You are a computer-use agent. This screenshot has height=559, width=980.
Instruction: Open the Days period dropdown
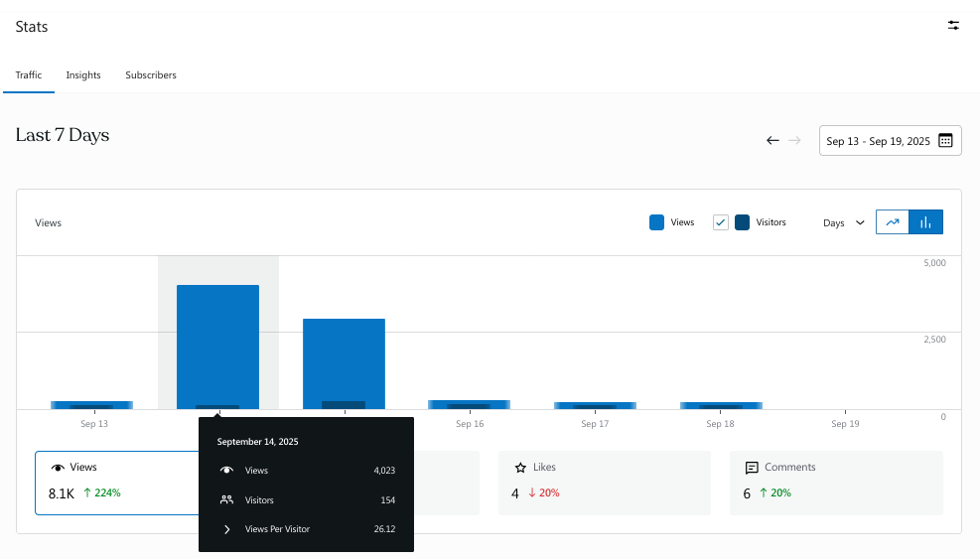click(x=843, y=223)
